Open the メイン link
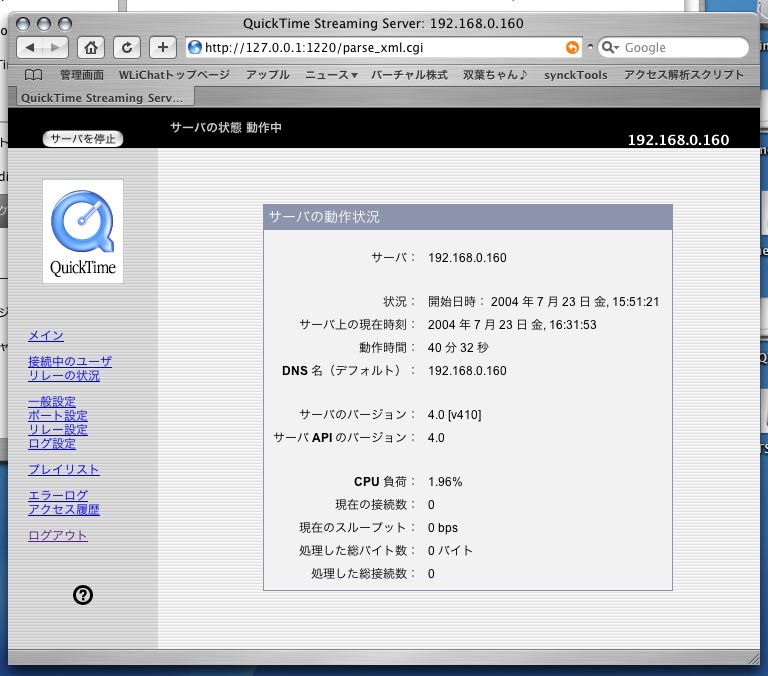Viewport: 768px width, 676px height. 46,336
